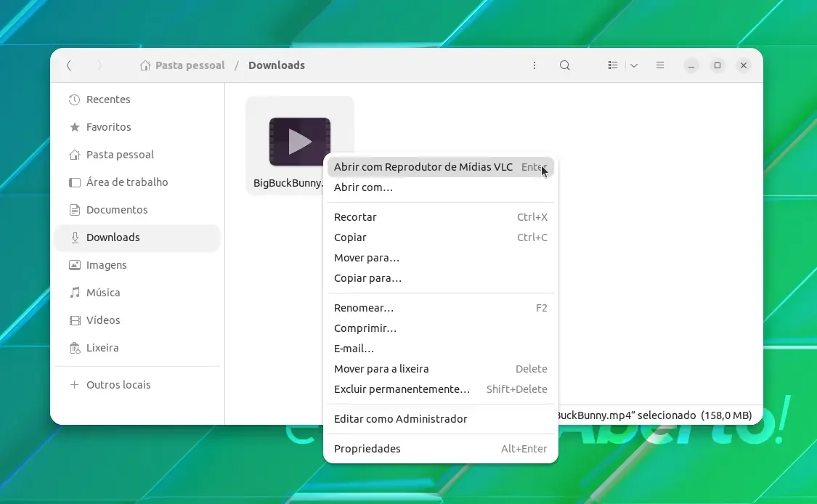Choose Editar como Administrador
This screenshot has height=504, width=817.
point(440,419)
